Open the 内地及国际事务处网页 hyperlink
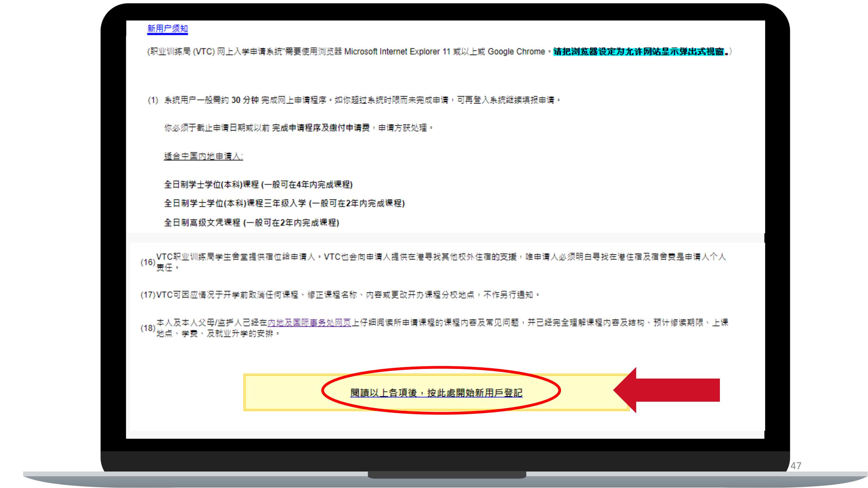The height and width of the screenshot is (488, 868). (x=309, y=323)
